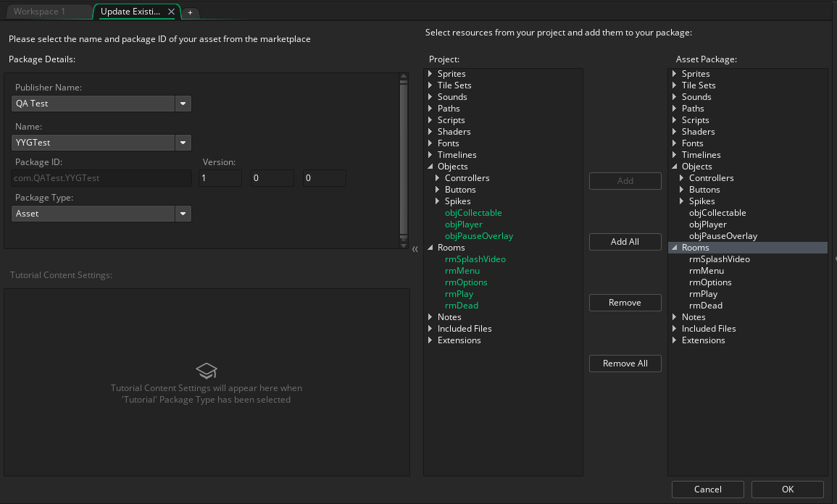Expand Timelines in the Asset Package tree
Screen dimensions: 837x504
(x=674, y=155)
